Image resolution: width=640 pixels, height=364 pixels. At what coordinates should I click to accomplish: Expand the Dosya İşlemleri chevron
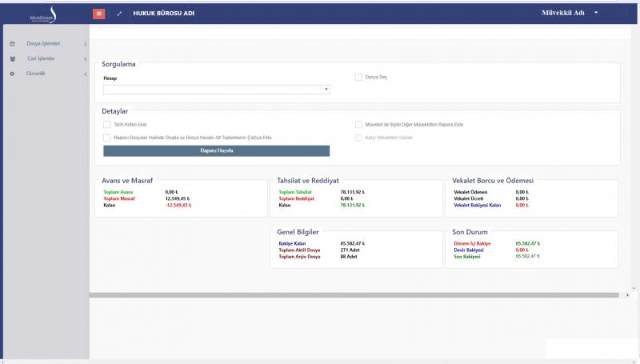(x=85, y=43)
